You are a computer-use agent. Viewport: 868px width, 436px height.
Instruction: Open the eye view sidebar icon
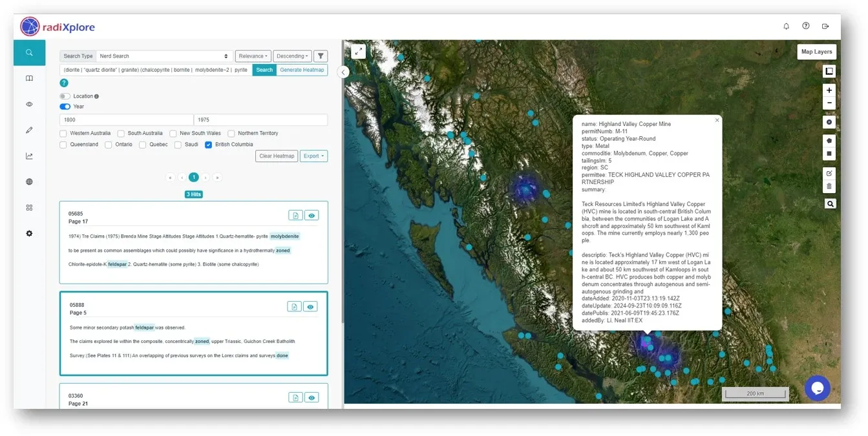pyautogui.click(x=29, y=104)
